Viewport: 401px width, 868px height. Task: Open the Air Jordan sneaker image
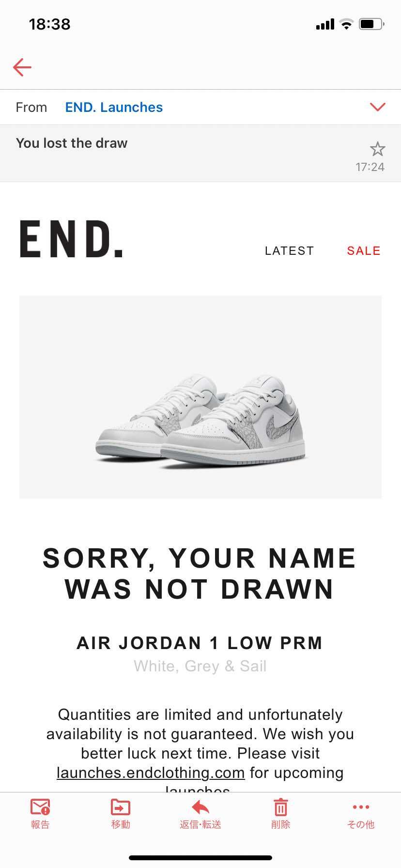[x=200, y=397]
